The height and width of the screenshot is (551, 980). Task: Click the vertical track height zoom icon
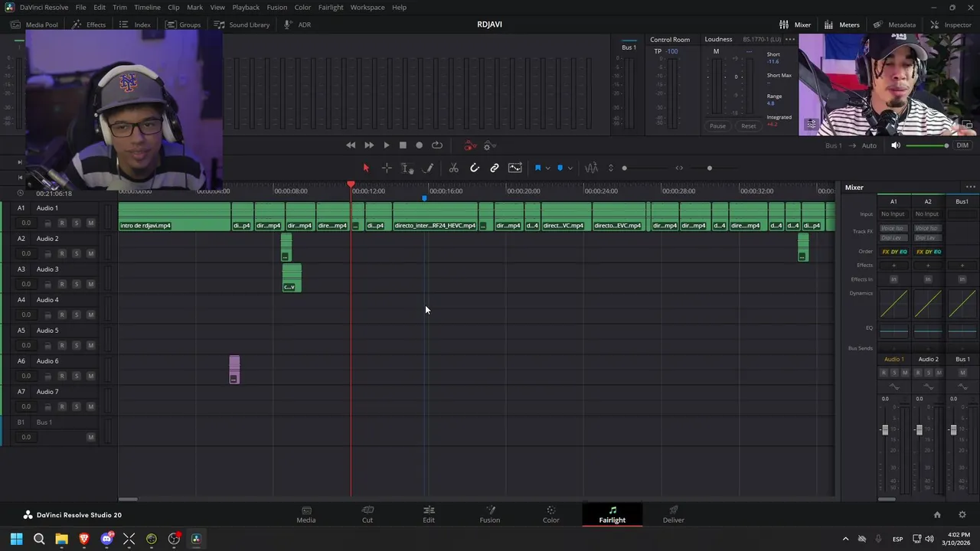(610, 168)
